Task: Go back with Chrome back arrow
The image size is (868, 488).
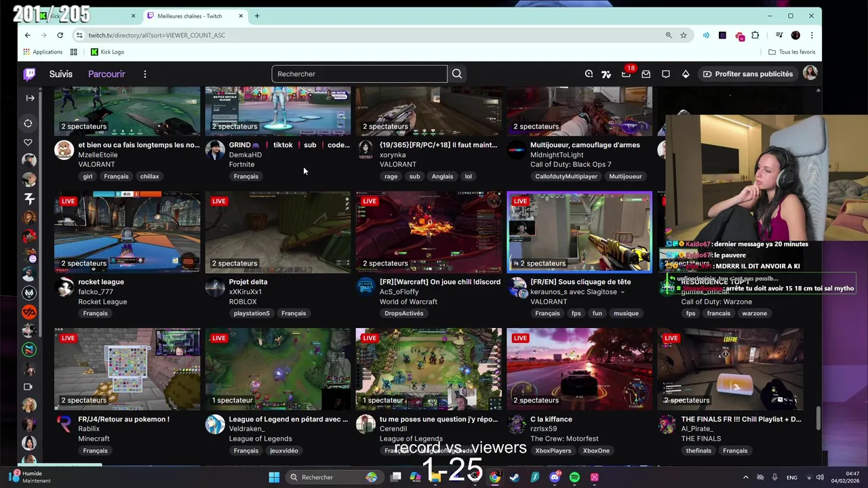Action: click(27, 35)
